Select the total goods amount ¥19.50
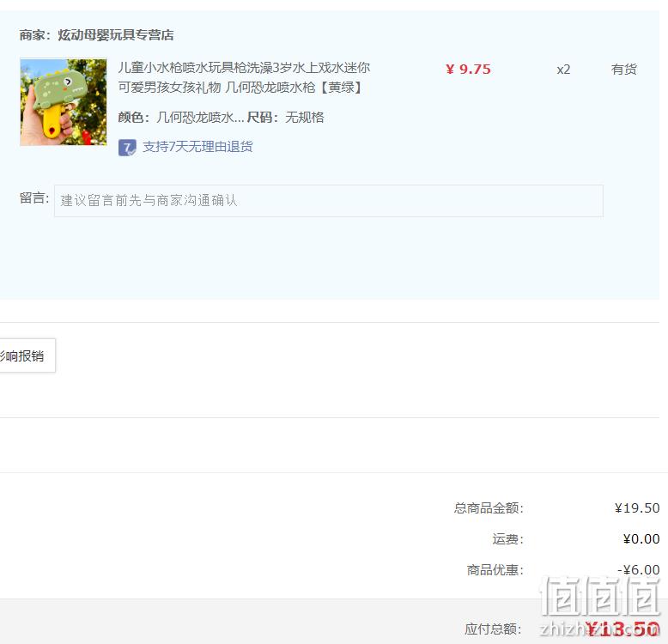The height and width of the screenshot is (644, 668). (637, 508)
